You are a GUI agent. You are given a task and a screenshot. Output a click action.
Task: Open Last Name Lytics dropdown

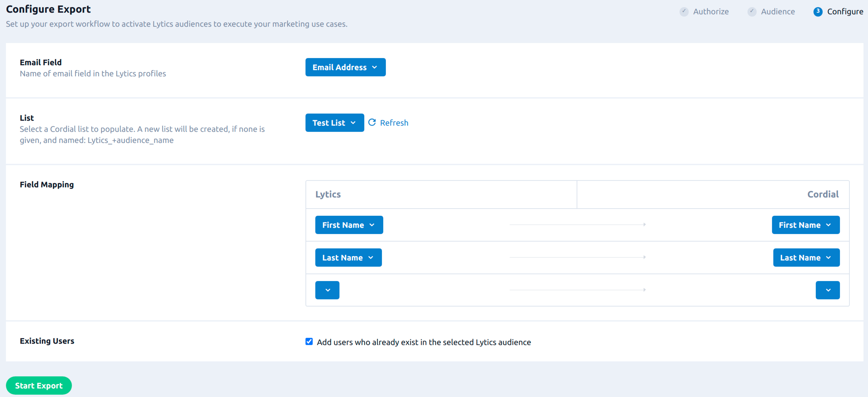[347, 257]
